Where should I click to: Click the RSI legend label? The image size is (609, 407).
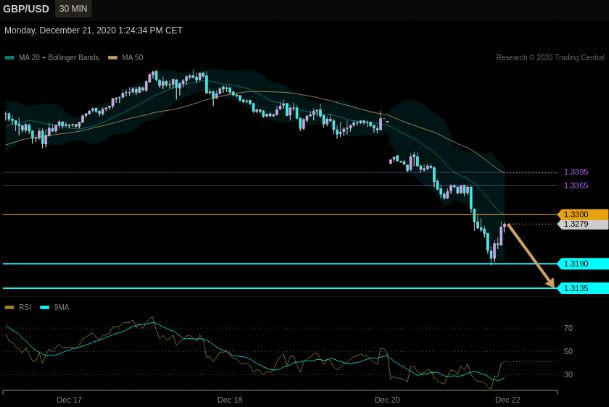[25, 307]
